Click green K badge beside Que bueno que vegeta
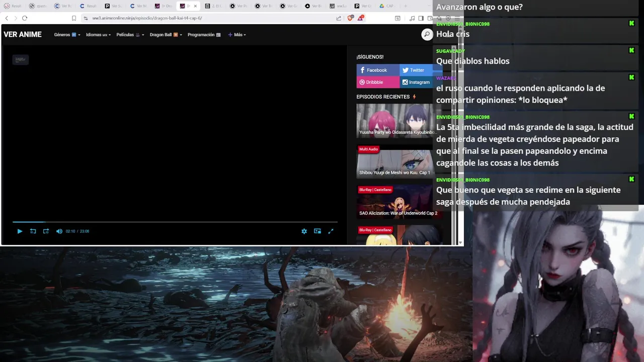 pyautogui.click(x=631, y=179)
